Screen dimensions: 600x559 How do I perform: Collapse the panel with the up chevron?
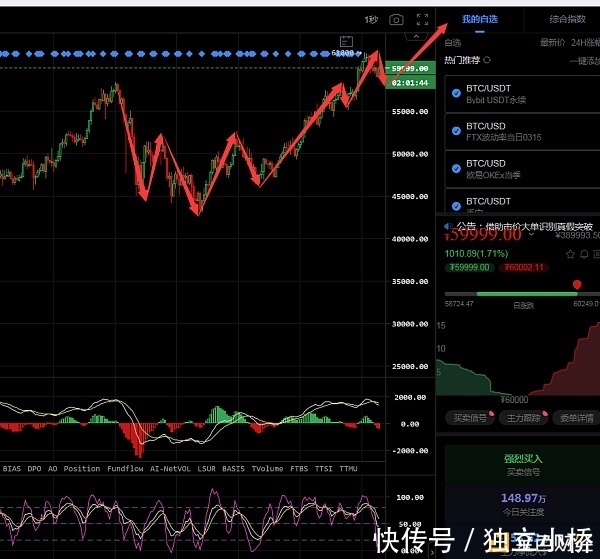[416, 37]
